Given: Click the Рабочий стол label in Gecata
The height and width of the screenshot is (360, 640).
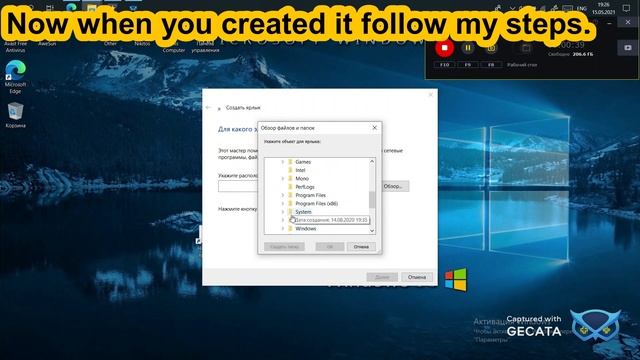Looking at the screenshot, I should coord(522,64).
